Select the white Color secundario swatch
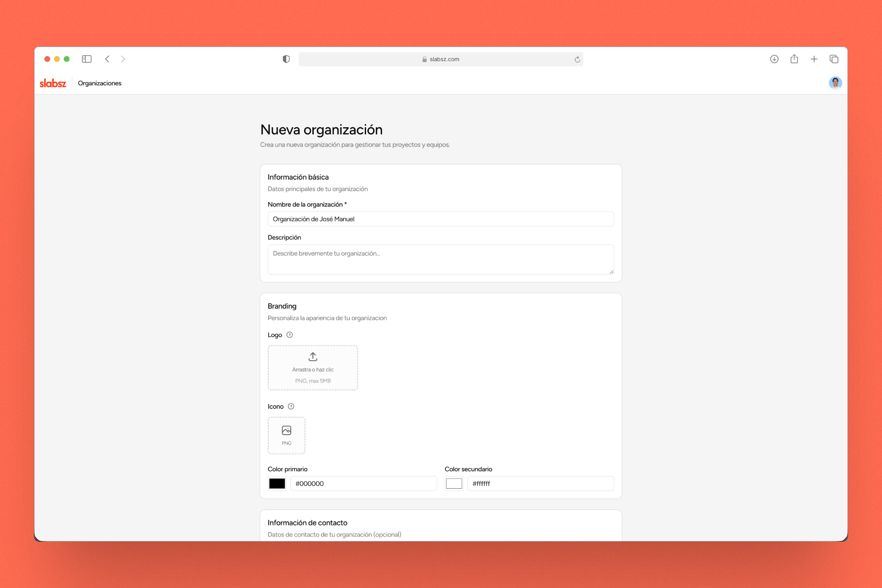Screen dimensions: 882x588 454,483
